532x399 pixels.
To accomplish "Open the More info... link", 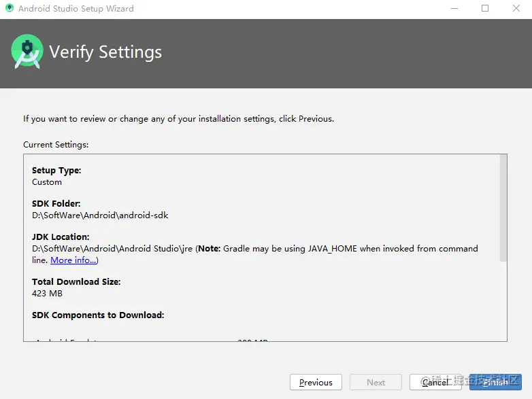I will pyautogui.click(x=73, y=260).
